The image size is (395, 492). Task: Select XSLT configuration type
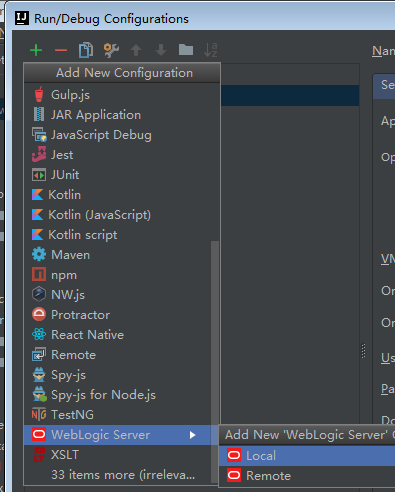118,455
